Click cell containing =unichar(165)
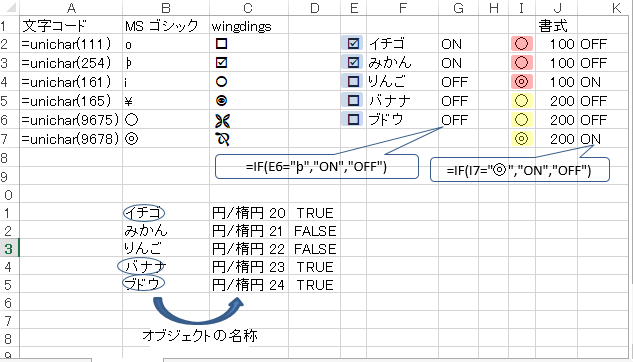Image resolution: width=633 pixels, height=362 pixels. tap(71, 100)
